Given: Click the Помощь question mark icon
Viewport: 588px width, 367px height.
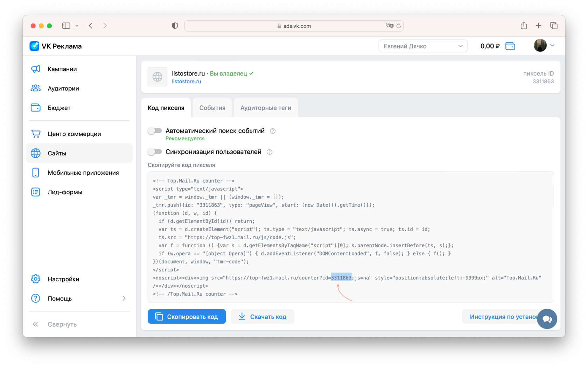Looking at the screenshot, I should [36, 298].
